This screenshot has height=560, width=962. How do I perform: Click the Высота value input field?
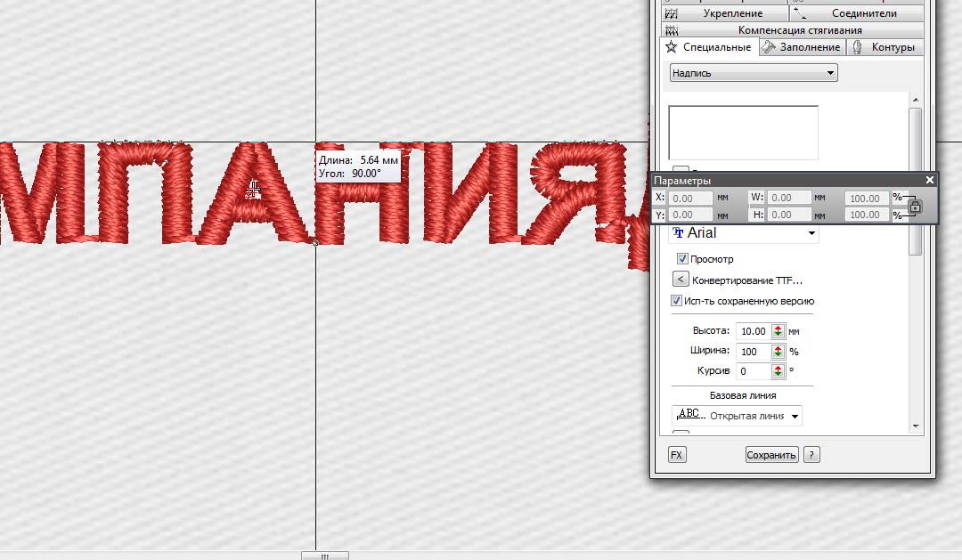click(x=753, y=331)
